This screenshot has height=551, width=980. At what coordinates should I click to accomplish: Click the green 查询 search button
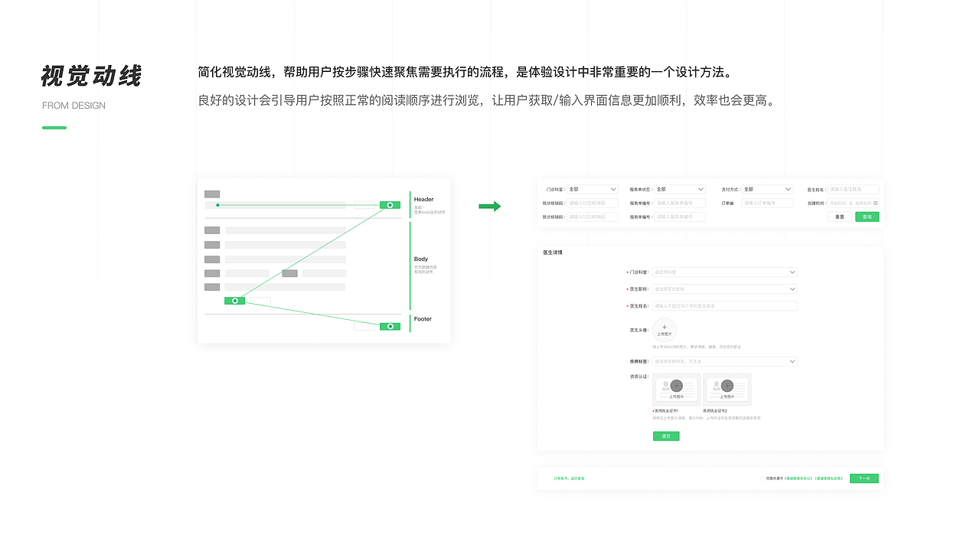pos(867,217)
